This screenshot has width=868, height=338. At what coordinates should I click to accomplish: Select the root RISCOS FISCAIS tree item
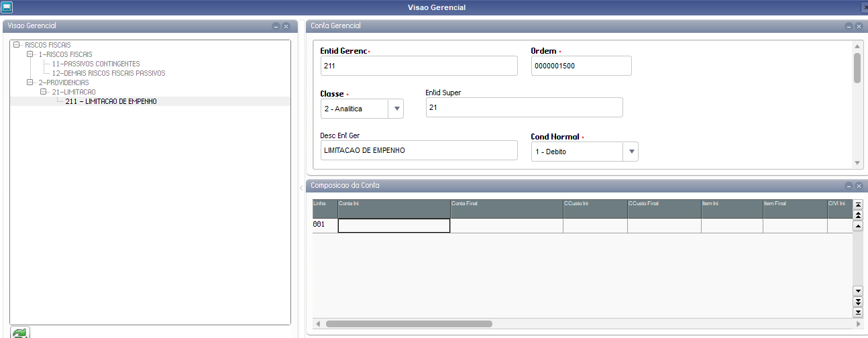(48, 45)
